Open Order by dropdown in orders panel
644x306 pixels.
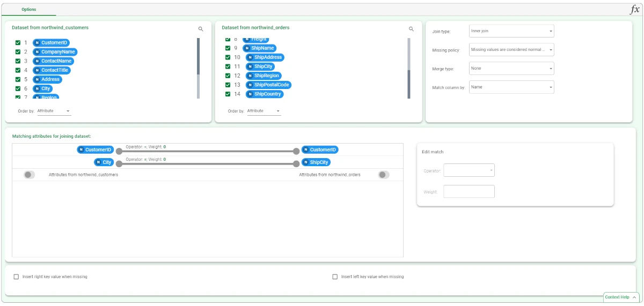point(264,111)
